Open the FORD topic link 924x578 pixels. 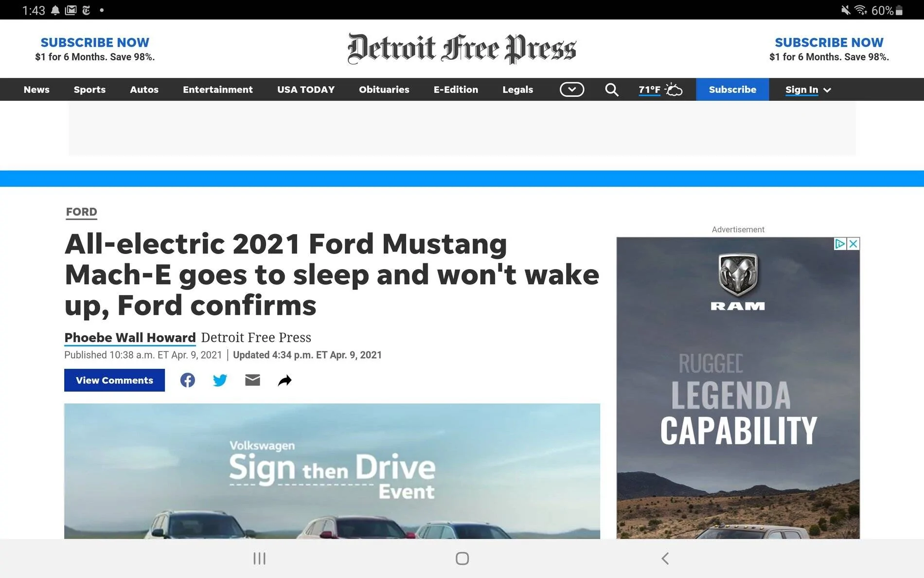82,212
